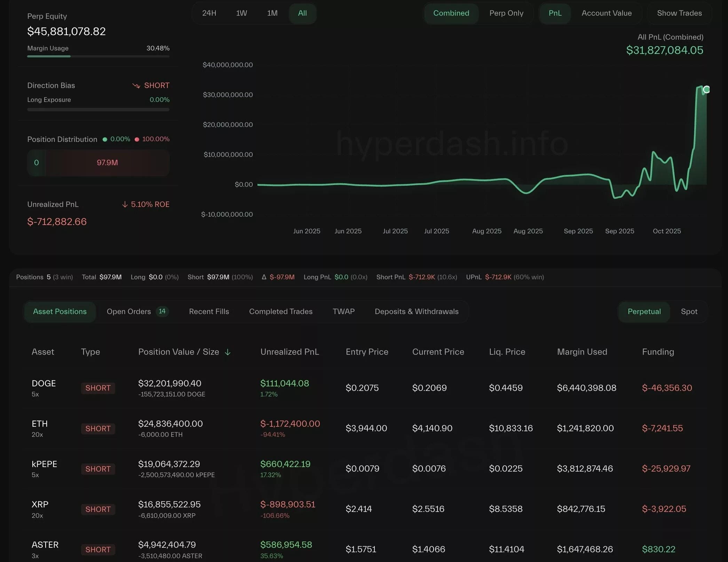Click the sort arrow beside Position Value / Size

(228, 352)
